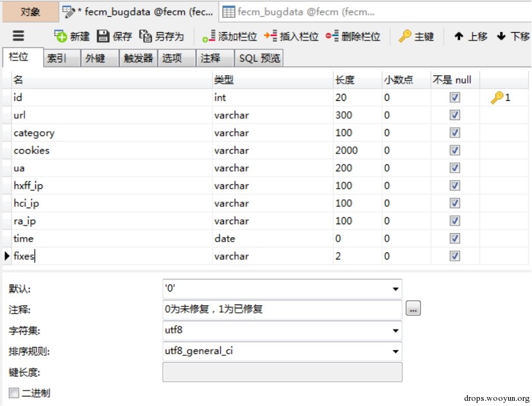The width and height of the screenshot is (532, 406).
Task: Open the hamburger menu icon
Action: pos(19,36)
